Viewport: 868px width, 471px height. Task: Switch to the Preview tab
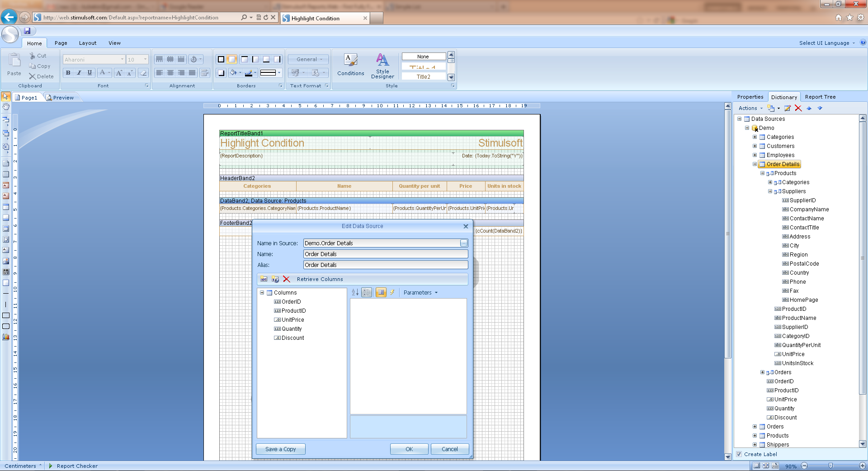tap(60, 97)
